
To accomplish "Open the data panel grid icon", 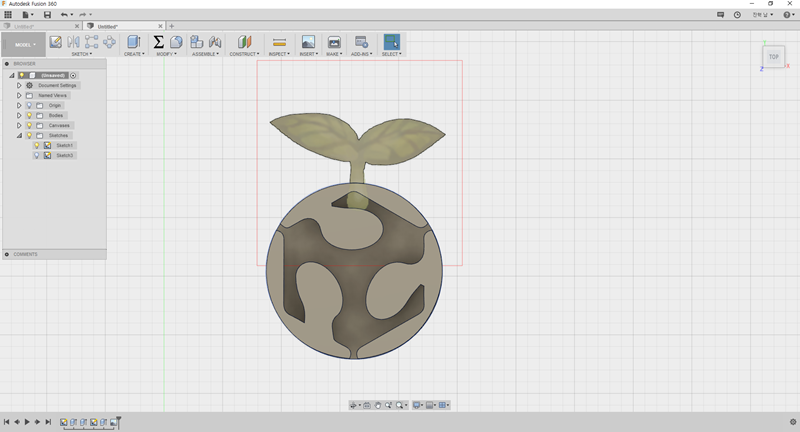I will [x=8, y=15].
